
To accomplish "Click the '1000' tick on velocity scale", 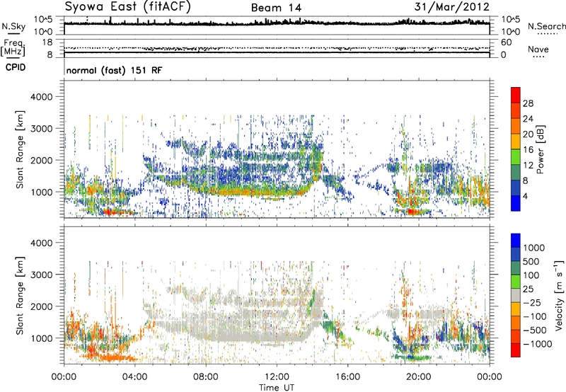I will click(x=534, y=248).
